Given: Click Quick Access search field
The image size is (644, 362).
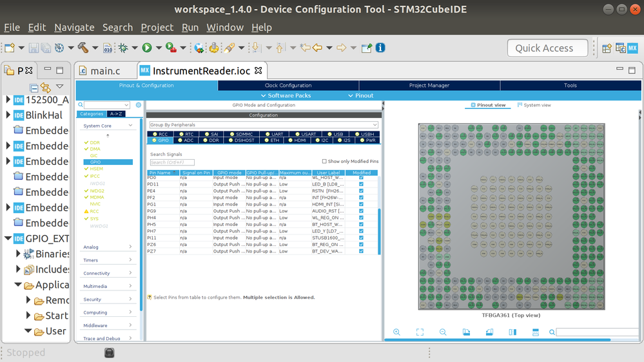Looking at the screenshot, I should click(547, 48).
